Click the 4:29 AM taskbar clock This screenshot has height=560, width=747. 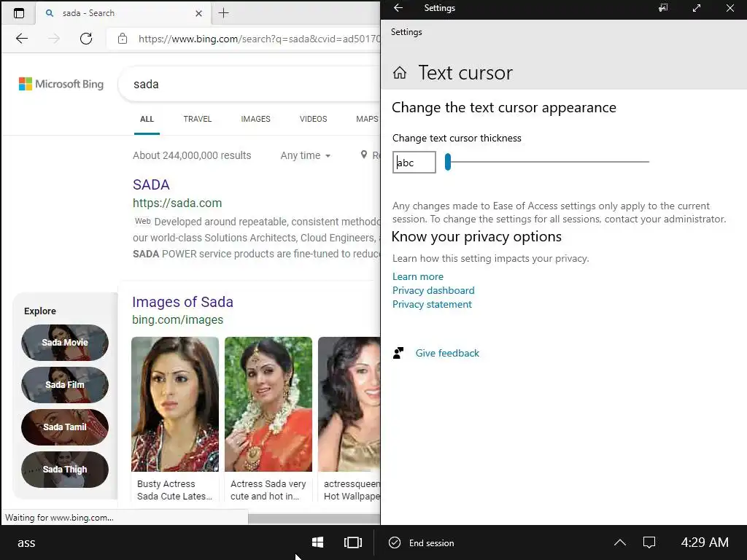pos(705,542)
